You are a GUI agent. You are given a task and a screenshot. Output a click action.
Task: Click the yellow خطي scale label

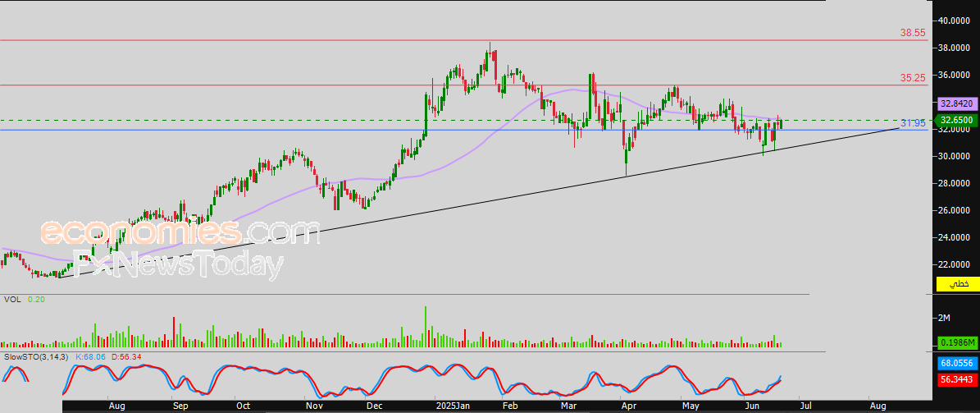pos(958,284)
